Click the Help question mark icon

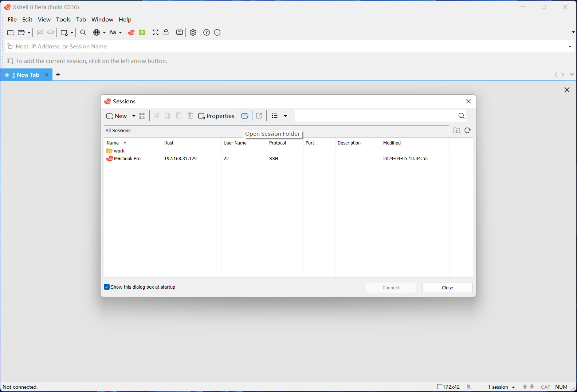tap(207, 32)
